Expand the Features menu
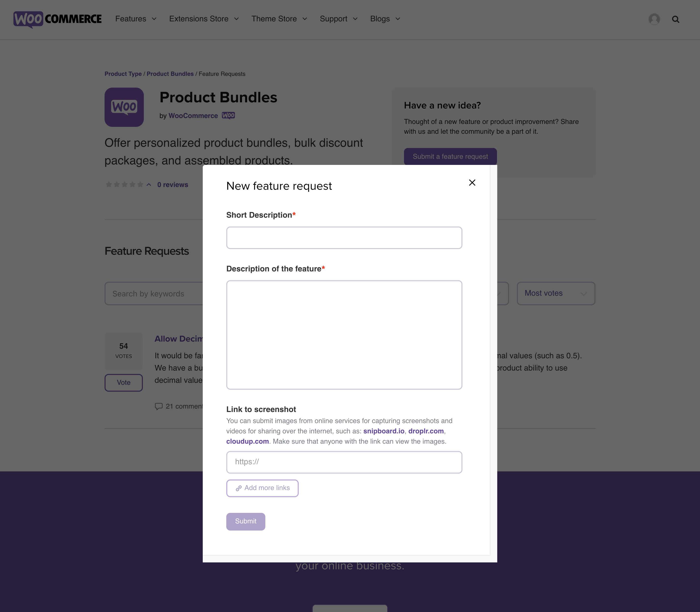Viewport: 700px width, 612px height. (136, 19)
